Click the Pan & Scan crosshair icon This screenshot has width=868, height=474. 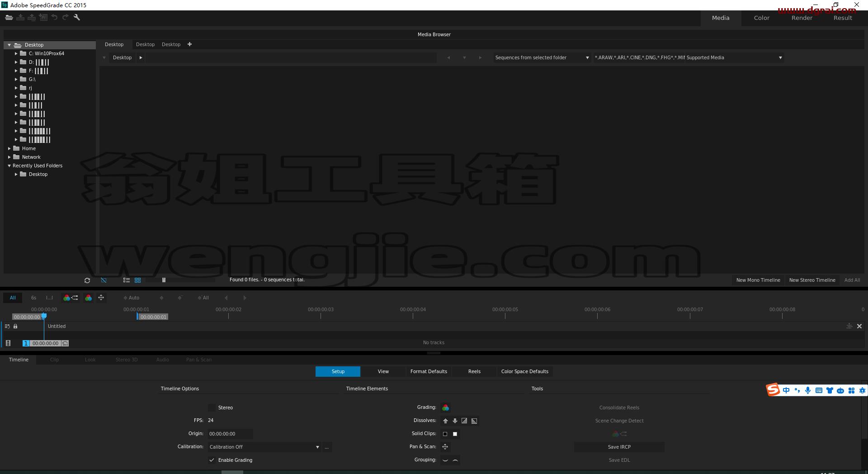pos(445,447)
